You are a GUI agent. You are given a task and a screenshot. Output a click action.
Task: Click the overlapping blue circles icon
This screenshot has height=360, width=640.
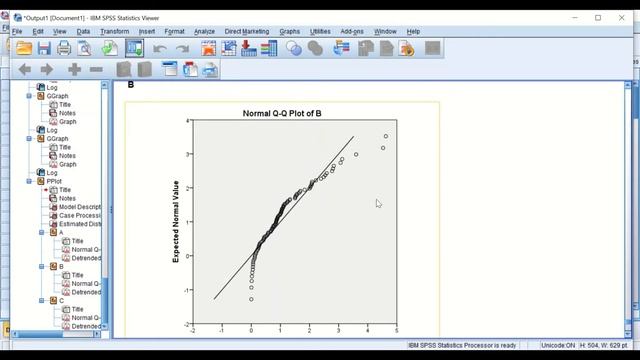[294, 49]
